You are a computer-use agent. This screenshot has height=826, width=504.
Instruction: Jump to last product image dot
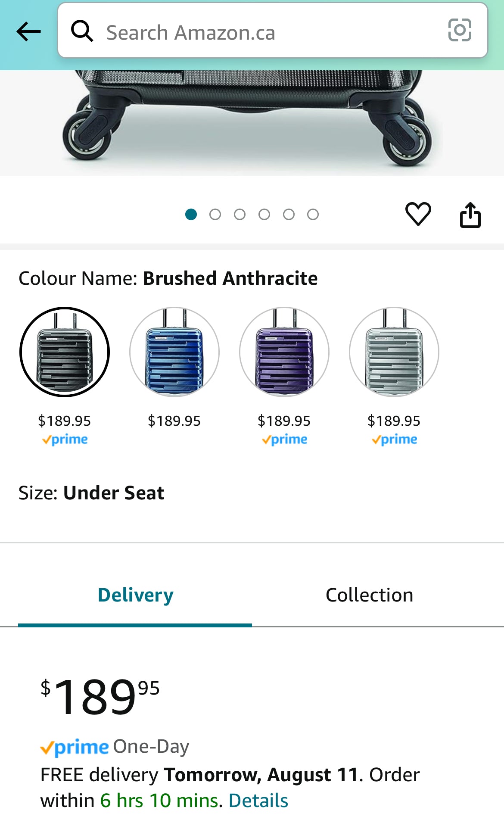click(313, 214)
